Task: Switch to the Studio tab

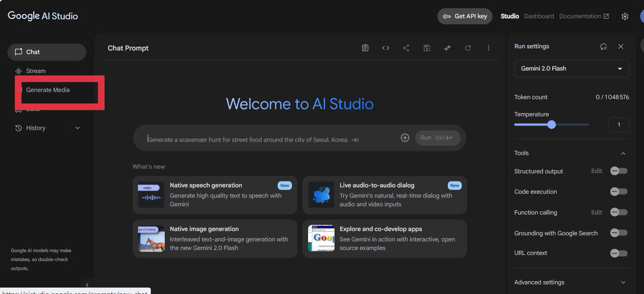Action: click(510, 16)
